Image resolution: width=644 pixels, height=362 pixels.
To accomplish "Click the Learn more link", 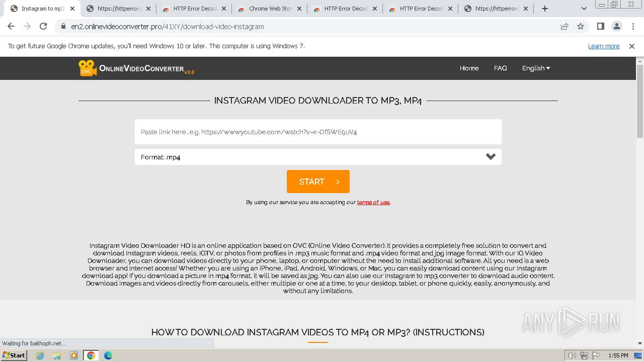I will tap(604, 46).
